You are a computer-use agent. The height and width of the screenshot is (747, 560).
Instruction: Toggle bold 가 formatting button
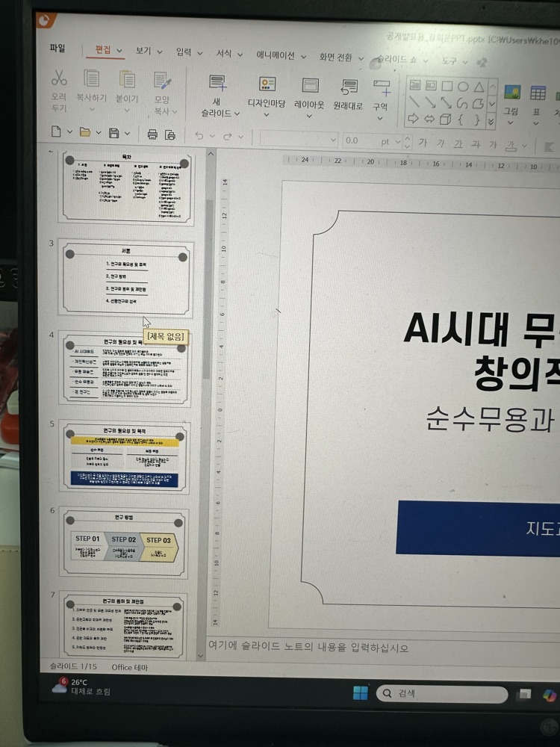[423, 143]
